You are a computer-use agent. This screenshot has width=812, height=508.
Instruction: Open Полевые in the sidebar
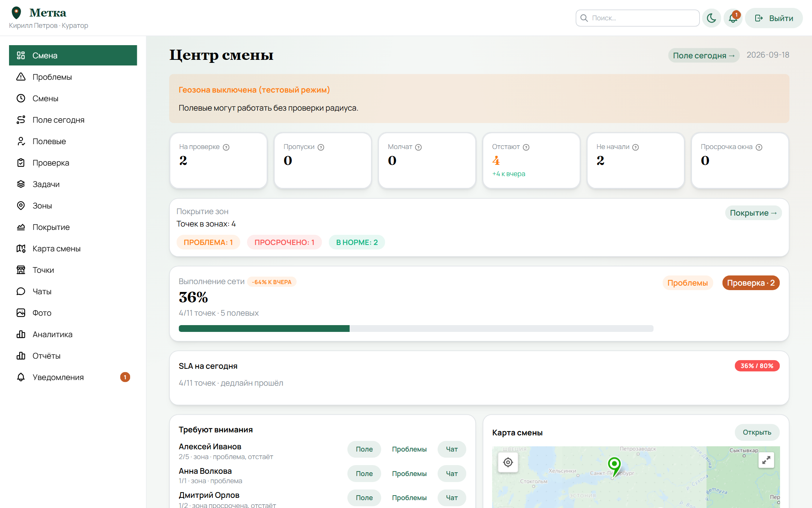[x=73, y=141]
